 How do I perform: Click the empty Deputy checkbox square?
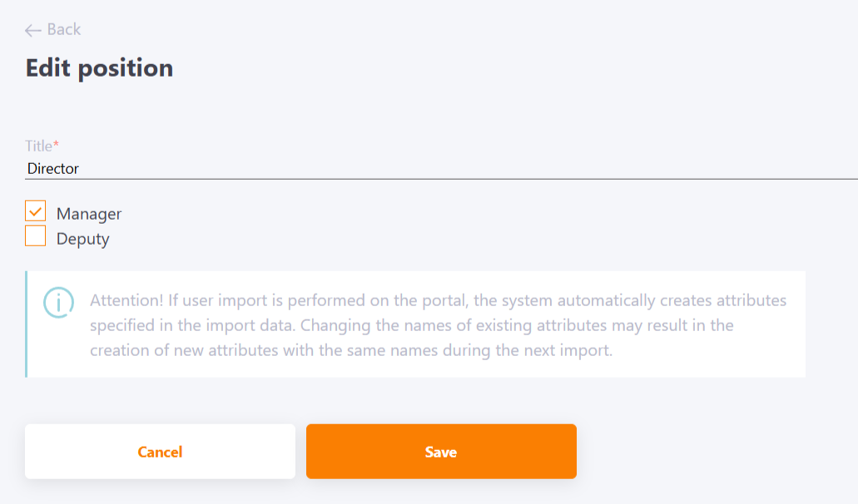(35, 236)
